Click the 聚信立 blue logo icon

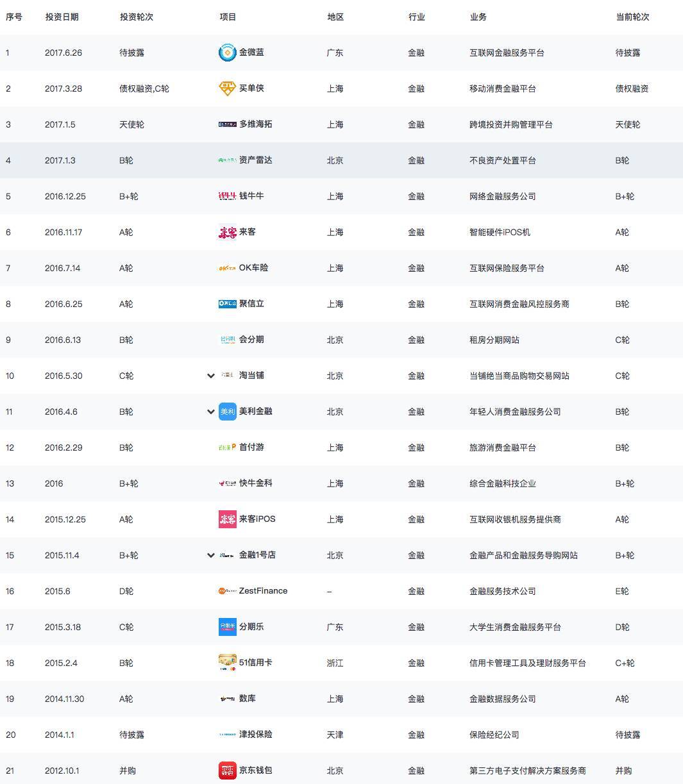pos(228,304)
